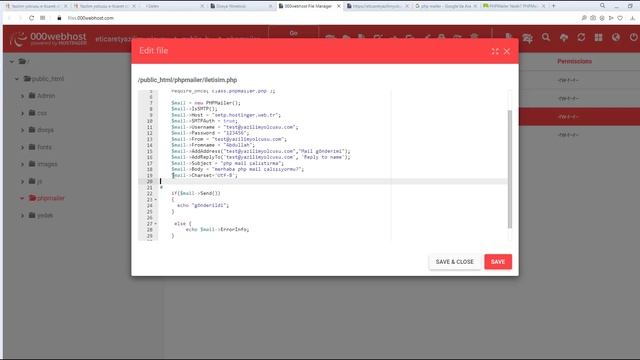Screen dimensions: 640x360
Task: Click the camera snapshot icon in the browser bar
Action: [593, 18]
